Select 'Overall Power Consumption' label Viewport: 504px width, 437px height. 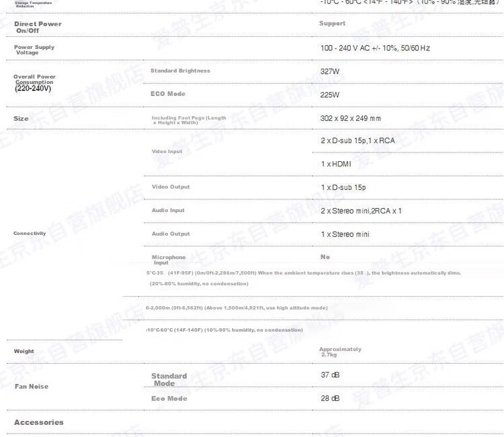34,79
